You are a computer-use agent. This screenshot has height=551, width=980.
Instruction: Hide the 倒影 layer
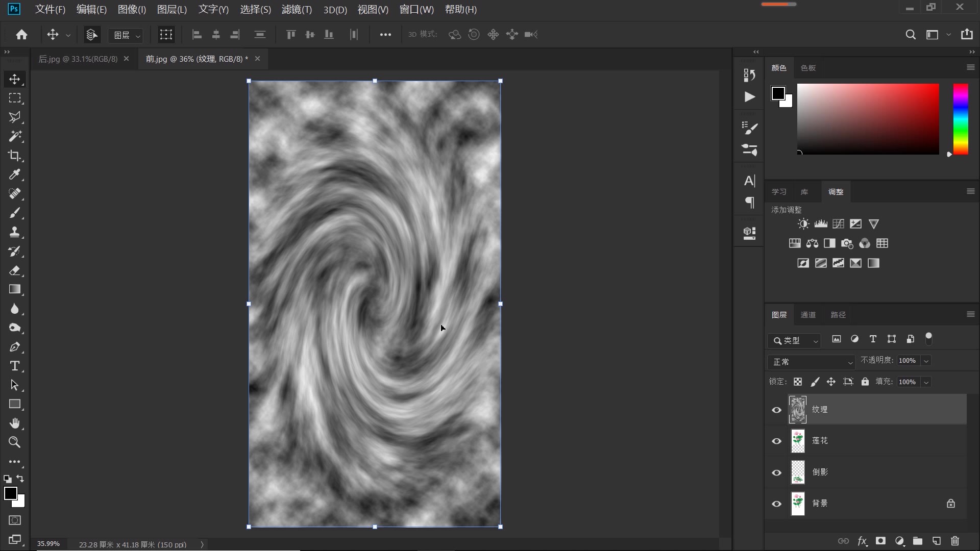776,472
